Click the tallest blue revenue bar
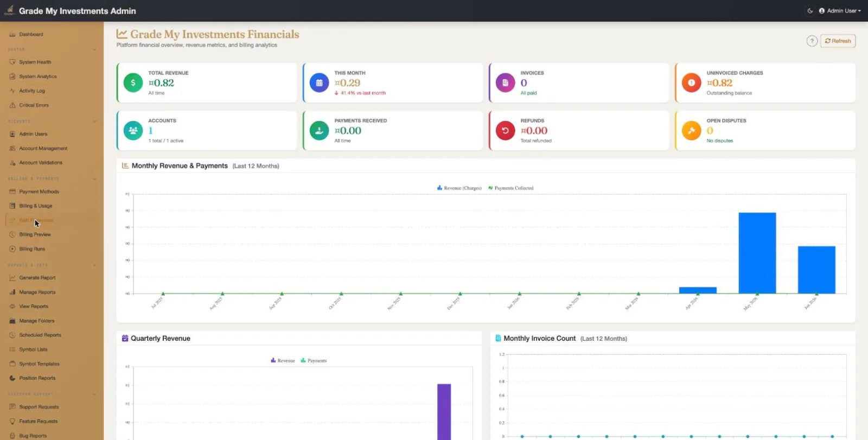Image resolution: width=868 pixels, height=440 pixels. click(x=757, y=253)
